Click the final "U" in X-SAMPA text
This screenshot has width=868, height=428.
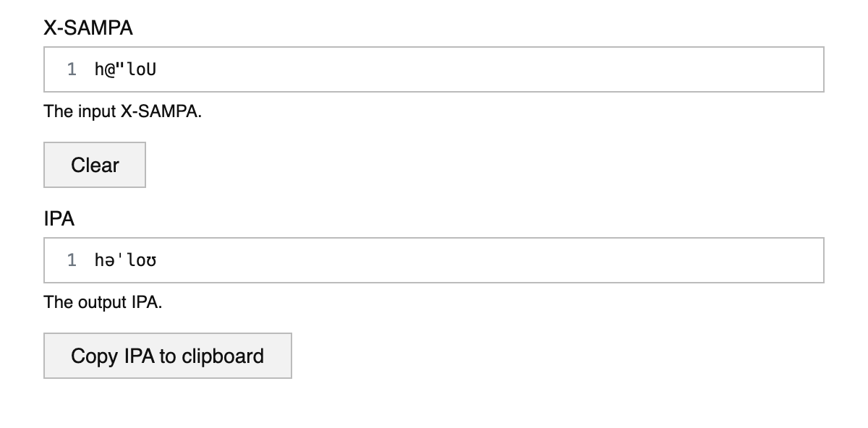[151, 69]
